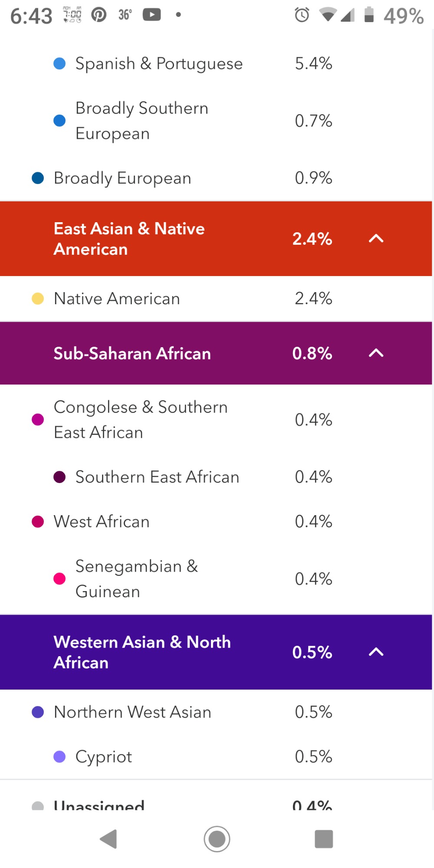Select the Sub-Saharan African header label

tap(132, 353)
